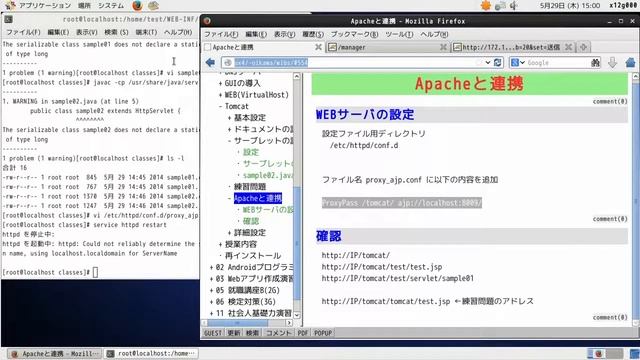
Task: Switch to terminal via bottom taskbar button
Action: point(152,353)
